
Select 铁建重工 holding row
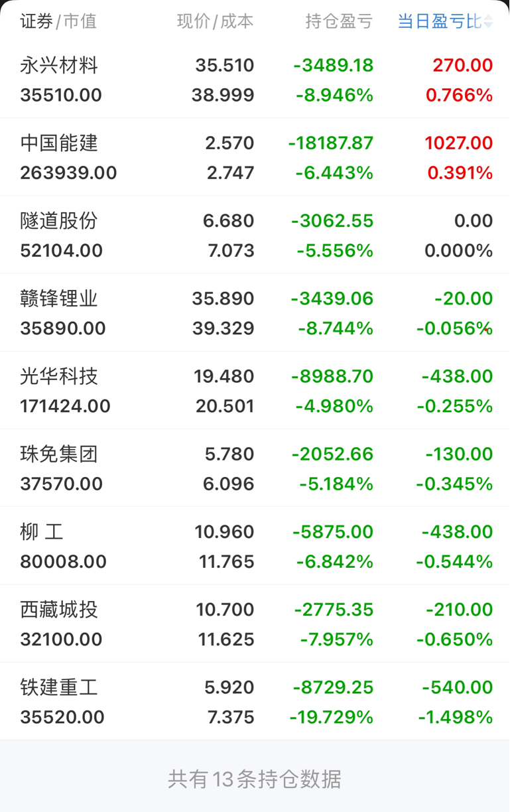coord(255,701)
